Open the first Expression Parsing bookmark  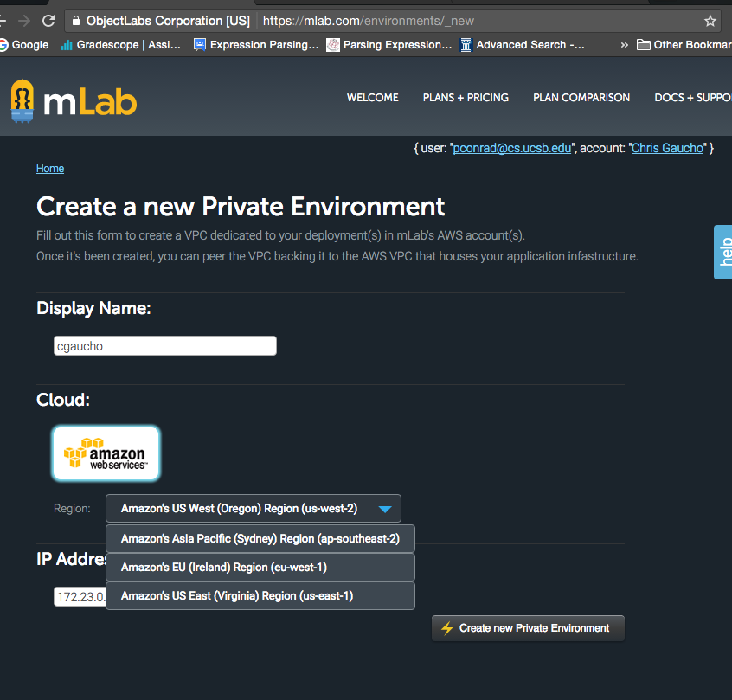coord(256,45)
